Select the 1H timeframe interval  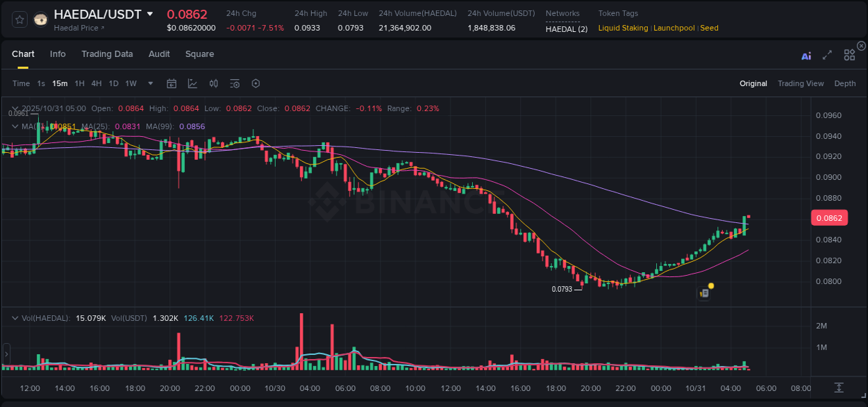(79, 83)
